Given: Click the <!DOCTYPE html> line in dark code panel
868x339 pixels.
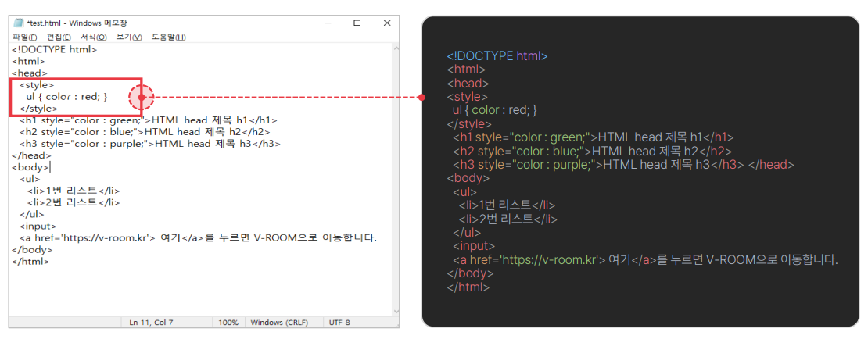Looking at the screenshot, I should [497, 56].
